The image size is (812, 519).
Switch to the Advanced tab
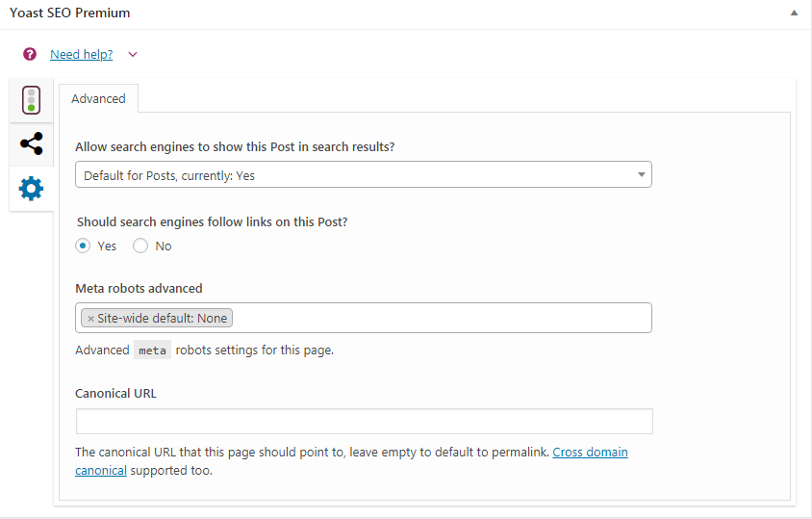coord(98,98)
